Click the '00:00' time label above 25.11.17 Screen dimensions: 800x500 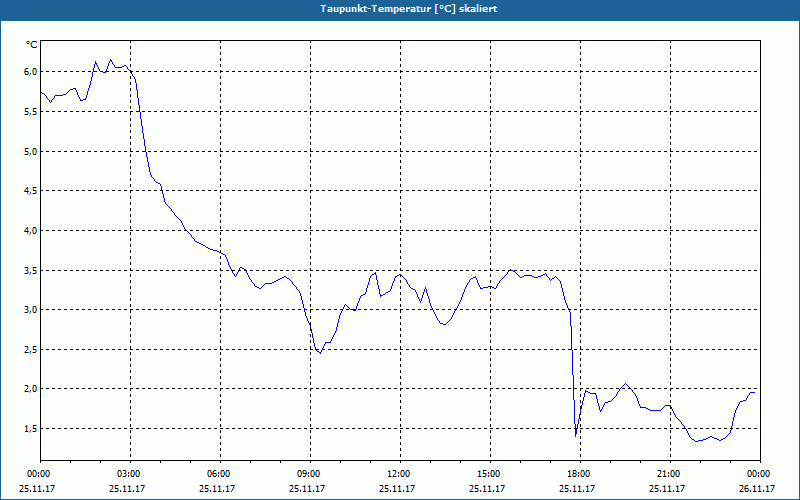click(38, 474)
